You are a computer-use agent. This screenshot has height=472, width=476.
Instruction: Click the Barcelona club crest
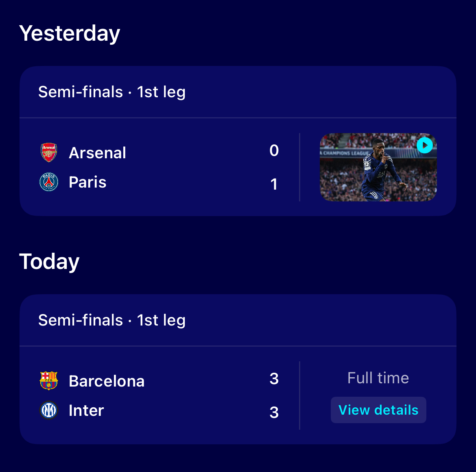49,380
